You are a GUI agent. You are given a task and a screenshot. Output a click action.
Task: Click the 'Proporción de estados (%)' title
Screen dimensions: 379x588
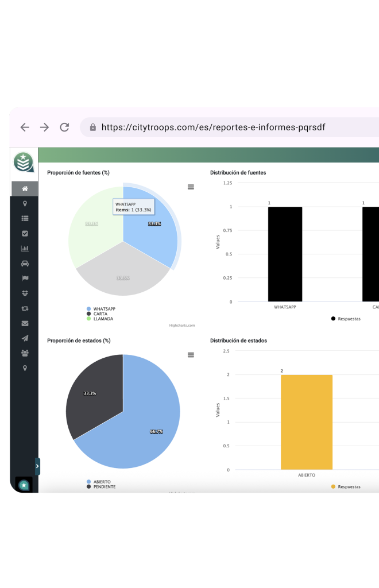tap(79, 341)
